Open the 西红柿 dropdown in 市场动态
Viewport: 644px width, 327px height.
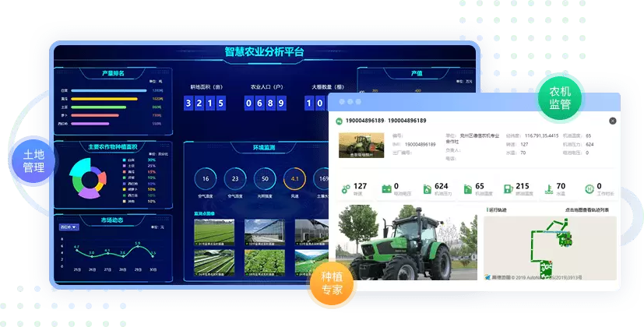[x=69, y=227]
